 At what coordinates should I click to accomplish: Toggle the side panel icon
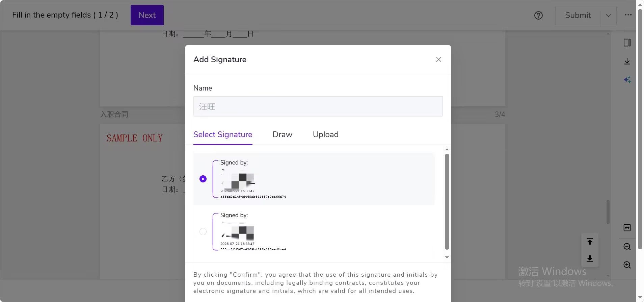(627, 43)
